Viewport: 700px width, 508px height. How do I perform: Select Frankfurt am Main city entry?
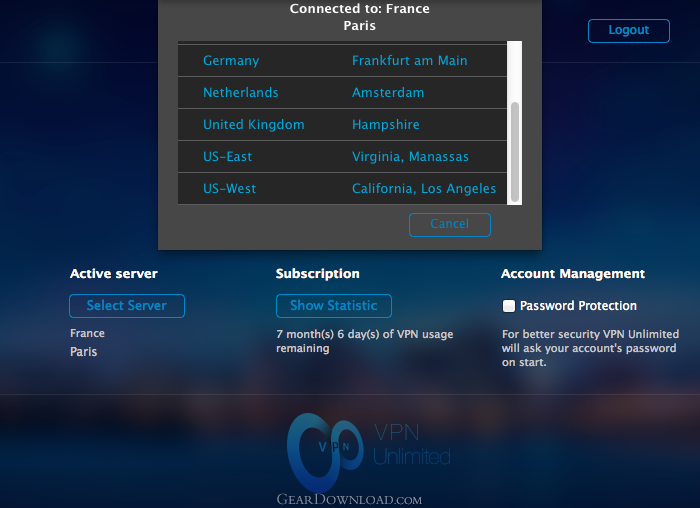[x=409, y=61]
